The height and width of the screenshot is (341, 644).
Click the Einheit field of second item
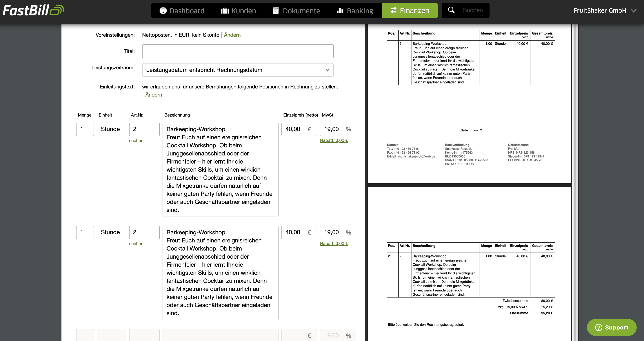coord(112,233)
